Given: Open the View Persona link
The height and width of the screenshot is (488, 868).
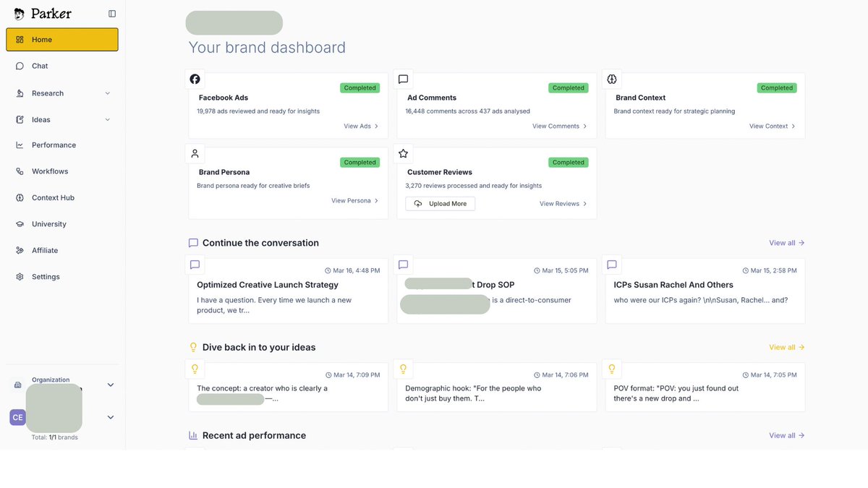Looking at the screenshot, I should point(355,201).
